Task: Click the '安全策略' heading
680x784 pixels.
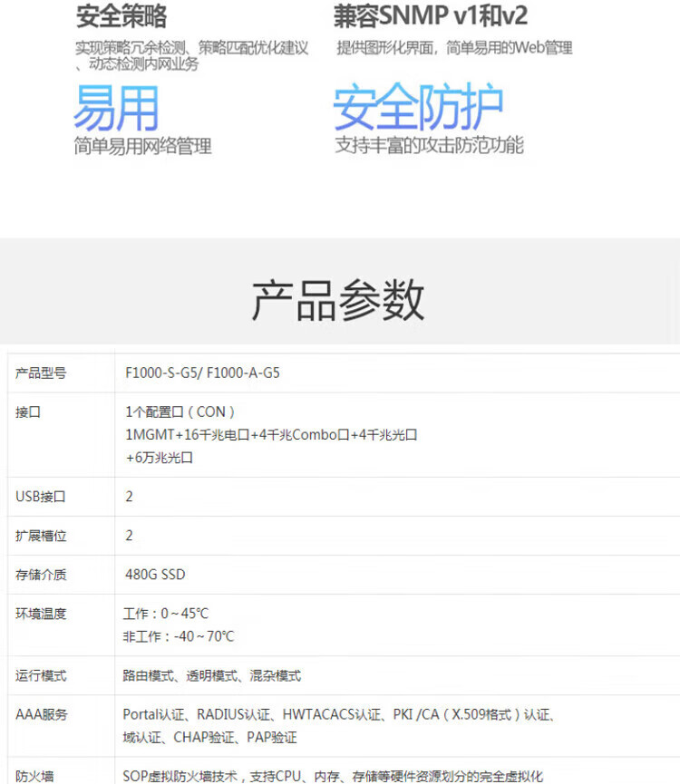Action: point(121,16)
